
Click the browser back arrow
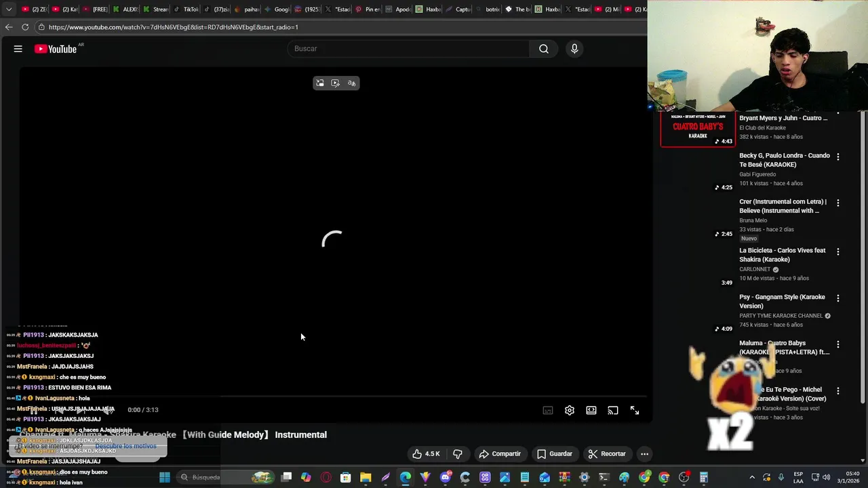(9, 27)
